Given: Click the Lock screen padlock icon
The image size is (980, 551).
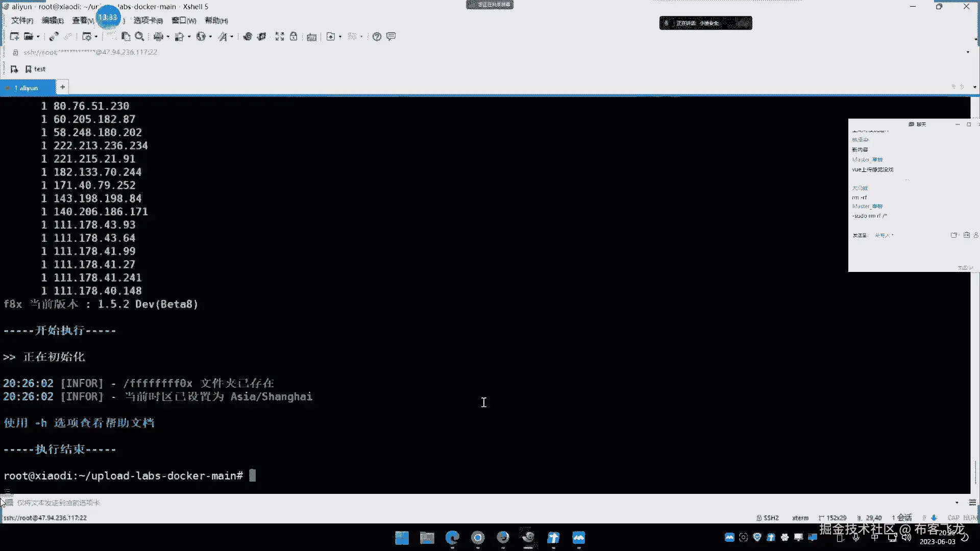Looking at the screenshot, I should click(x=293, y=37).
